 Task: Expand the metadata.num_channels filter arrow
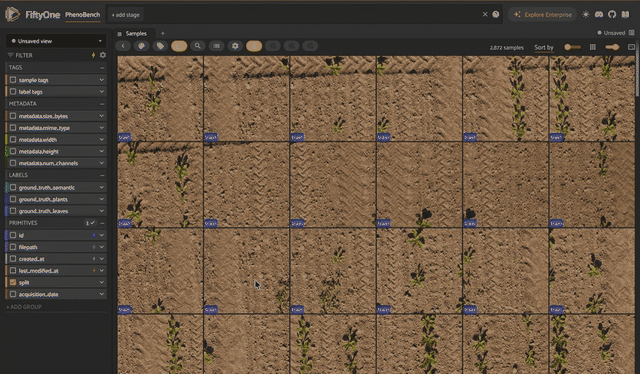pyautogui.click(x=102, y=163)
